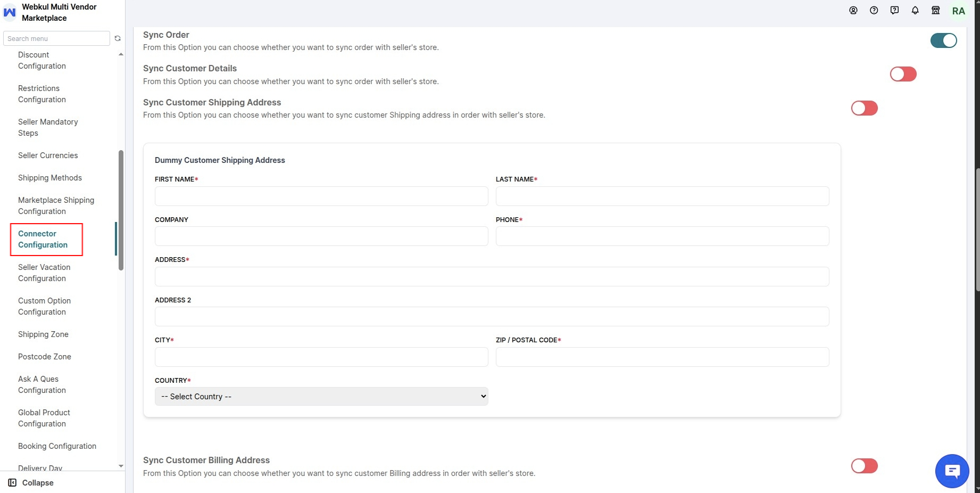This screenshot has height=493, width=980.
Task: Click the Address 2 input field
Action: click(492, 316)
